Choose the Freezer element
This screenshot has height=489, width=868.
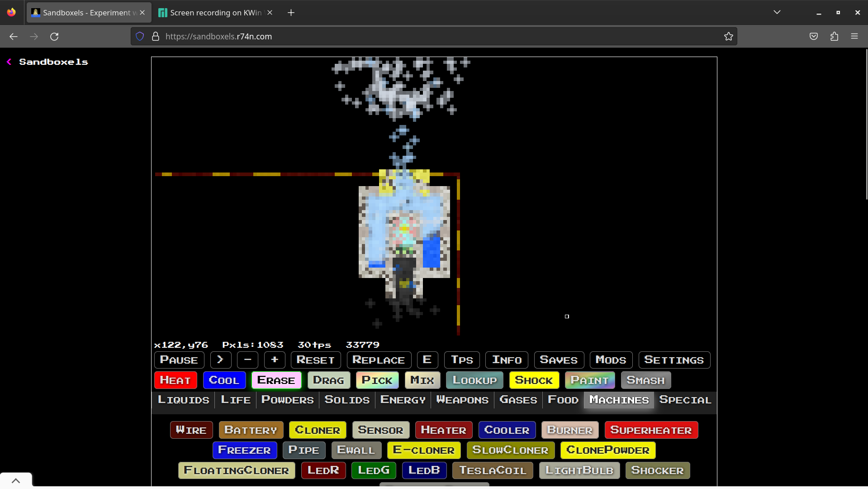coord(245,451)
